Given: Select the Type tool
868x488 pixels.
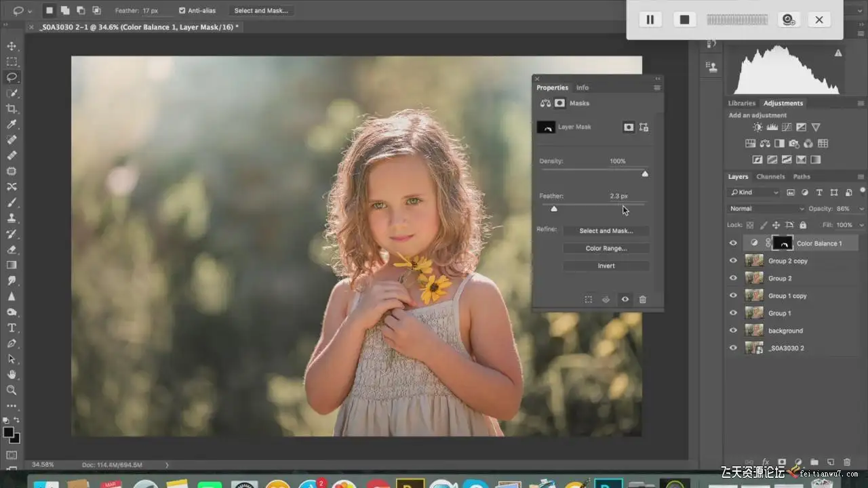Looking at the screenshot, I should coord(12,327).
